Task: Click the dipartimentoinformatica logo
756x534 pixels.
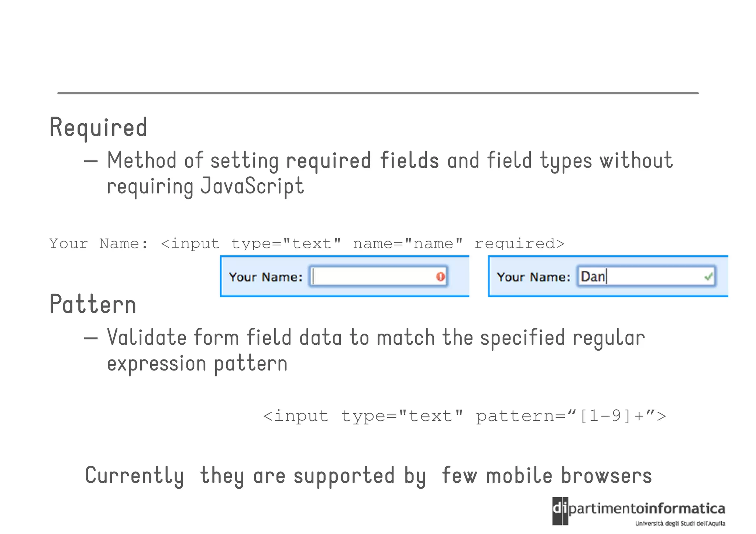Action: pyautogui.click(x=639, y=511)
